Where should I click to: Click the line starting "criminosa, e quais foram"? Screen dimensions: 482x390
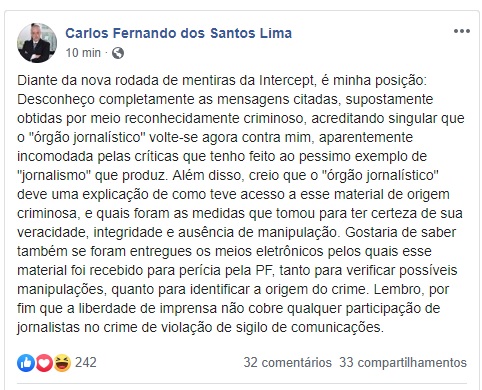pos(240,213)
